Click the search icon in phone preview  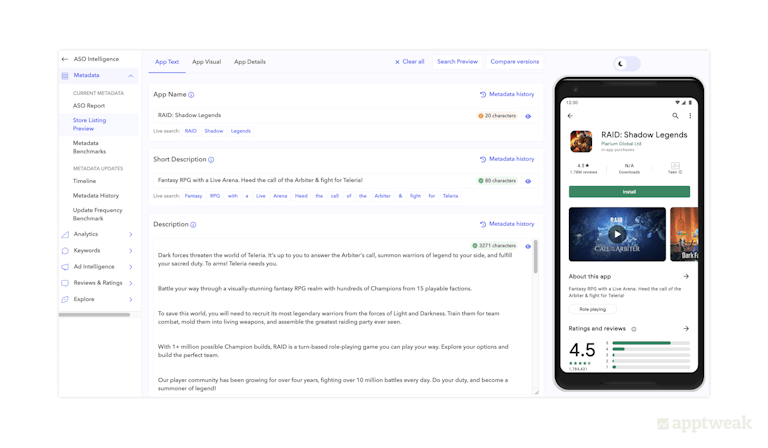click(x=676, y=116)
